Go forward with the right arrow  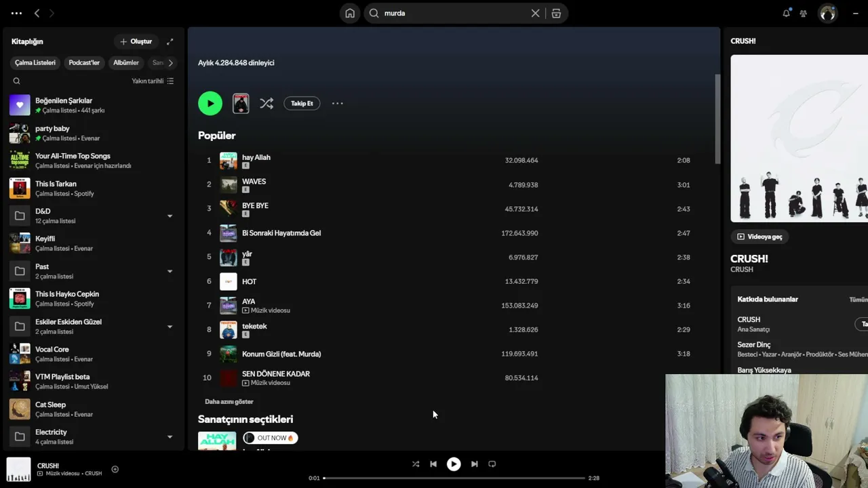(52, 13)
